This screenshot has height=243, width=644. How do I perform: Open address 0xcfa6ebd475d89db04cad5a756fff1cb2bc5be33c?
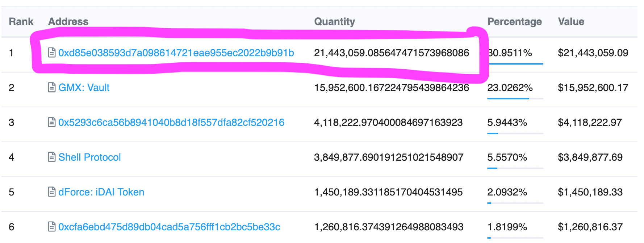(x=169, y=227)
